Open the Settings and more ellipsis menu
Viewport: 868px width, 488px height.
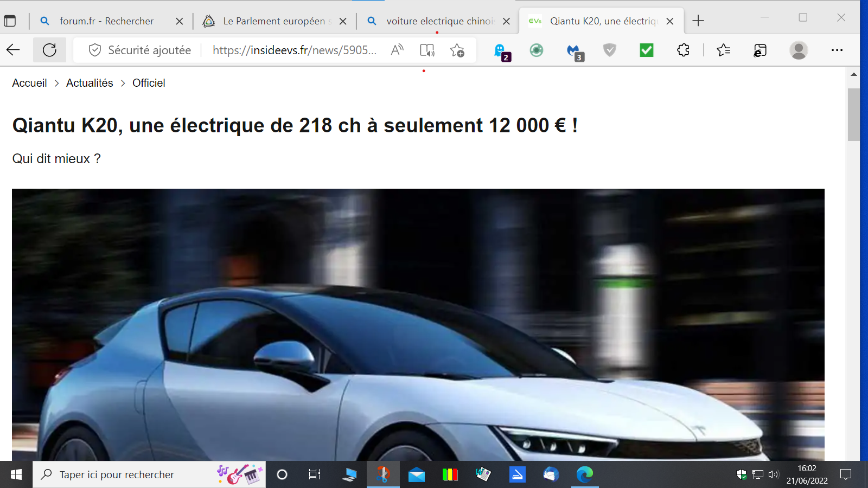837,50
